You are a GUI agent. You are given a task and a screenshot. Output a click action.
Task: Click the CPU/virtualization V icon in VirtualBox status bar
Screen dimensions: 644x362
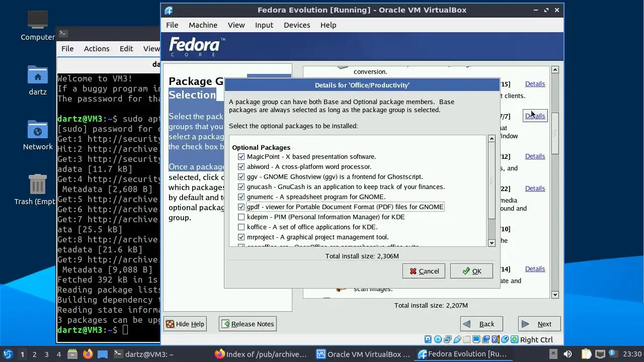495,339
